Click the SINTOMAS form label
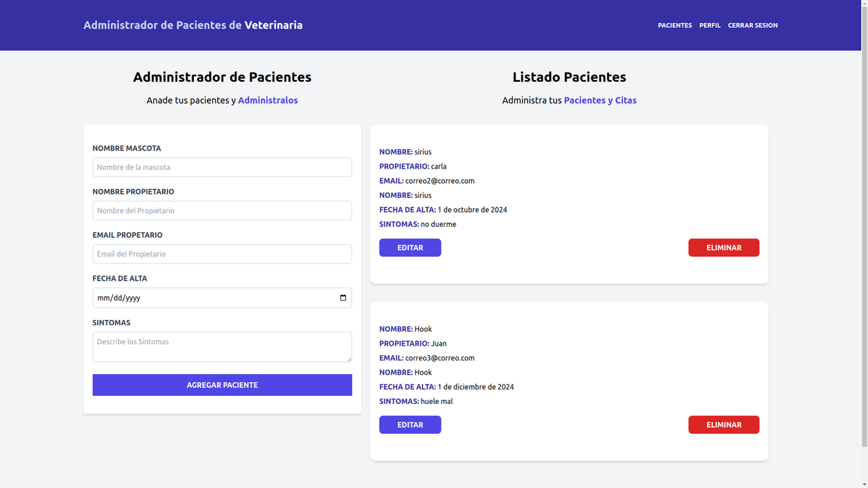The image size is (868, 488). point(111,323)
